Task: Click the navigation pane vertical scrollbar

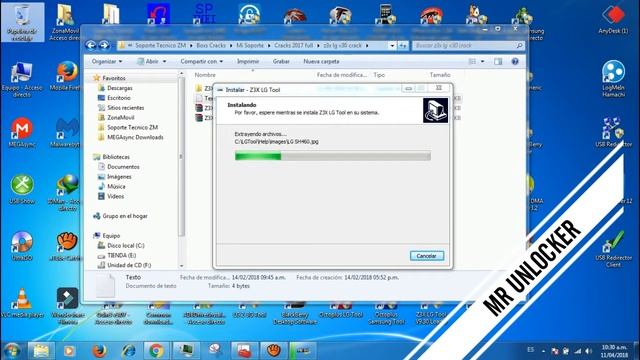Action: click(181, 157)
